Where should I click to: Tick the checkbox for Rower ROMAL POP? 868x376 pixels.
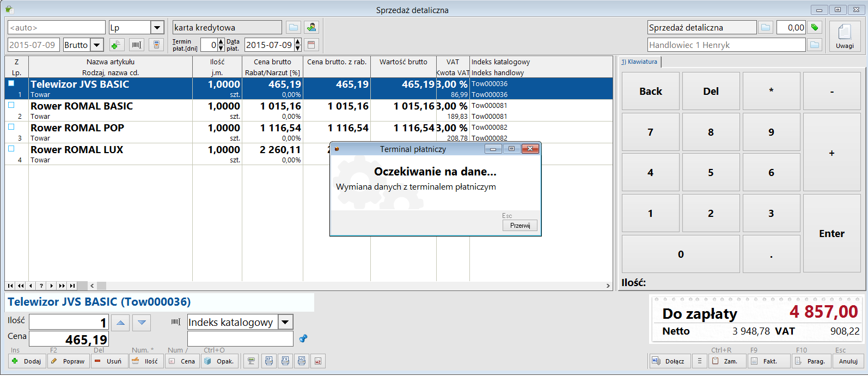point(11,127)
